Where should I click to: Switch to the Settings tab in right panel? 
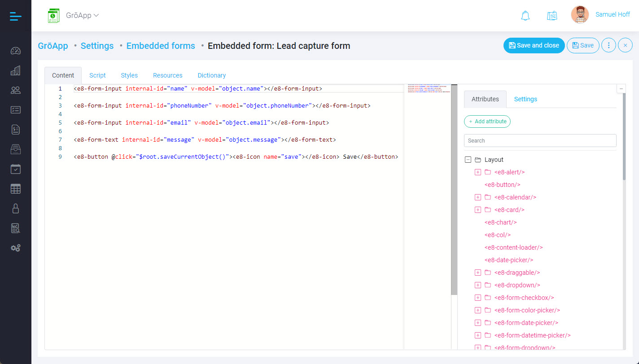(525, 99)
